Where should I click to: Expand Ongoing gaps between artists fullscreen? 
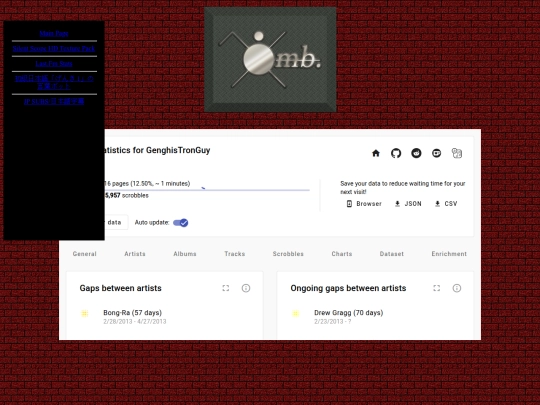[436, 288]
